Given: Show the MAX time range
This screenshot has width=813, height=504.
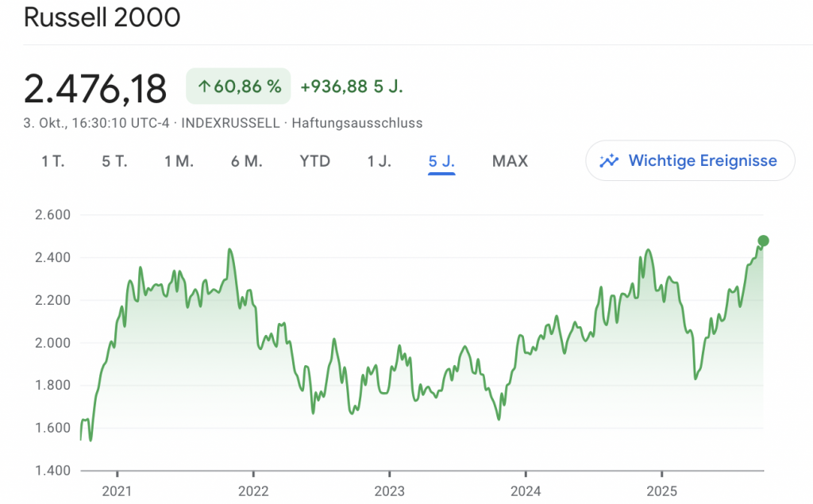Looking at the screenshot, I should tap(510, 161).
